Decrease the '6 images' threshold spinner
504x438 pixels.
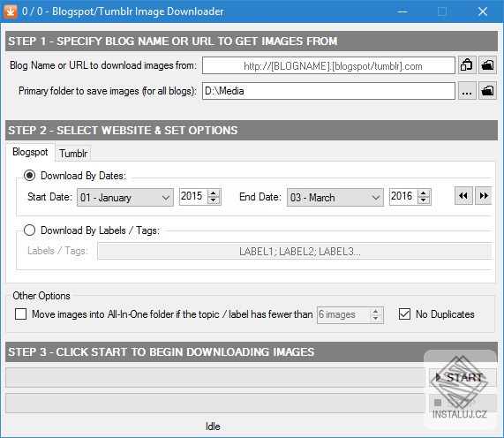pos(376,319)
